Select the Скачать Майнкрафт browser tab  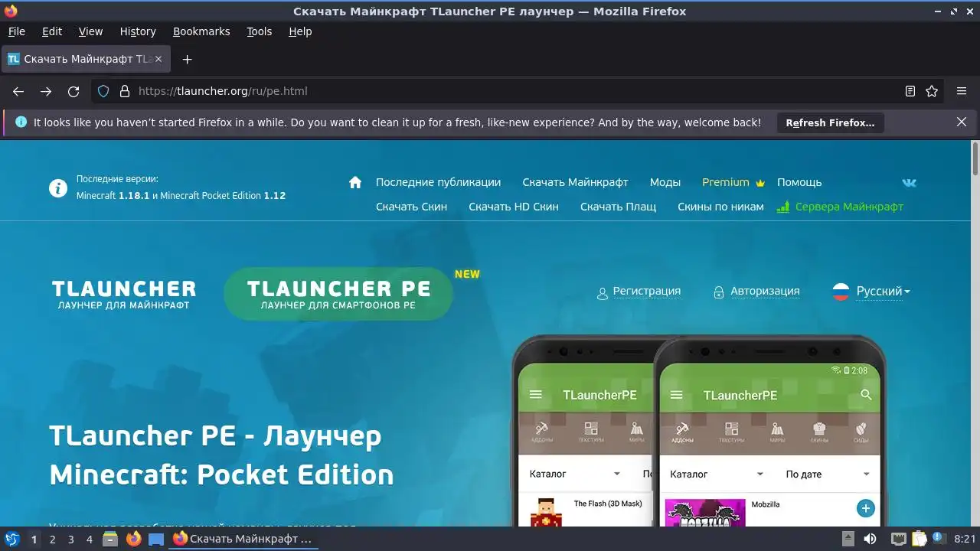click(x=86, y=59)
